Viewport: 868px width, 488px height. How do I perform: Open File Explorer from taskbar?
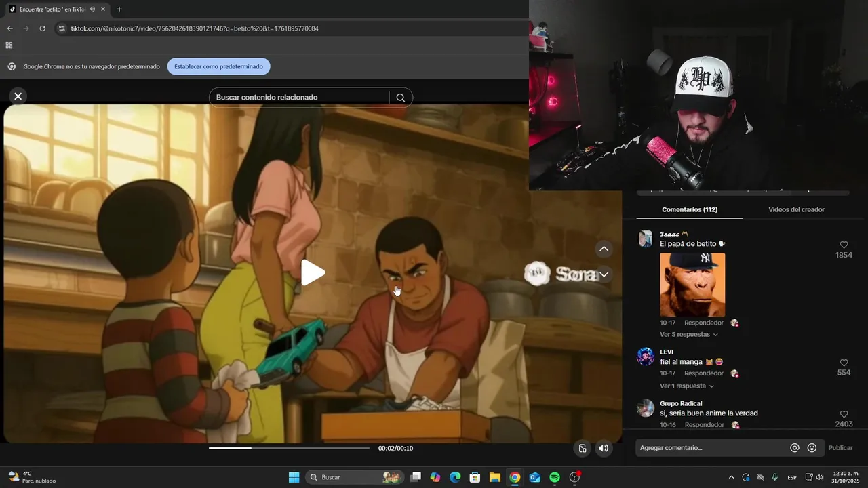(495, 477)
